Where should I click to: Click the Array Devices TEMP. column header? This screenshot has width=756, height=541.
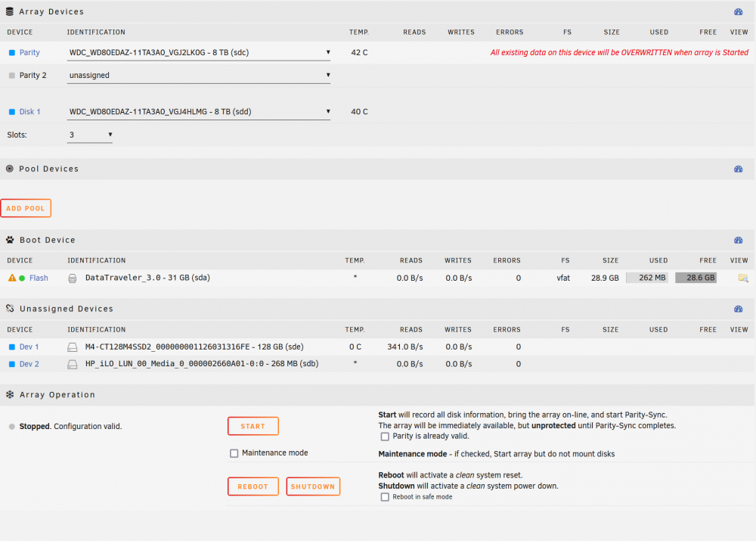(x=359, y=33)
